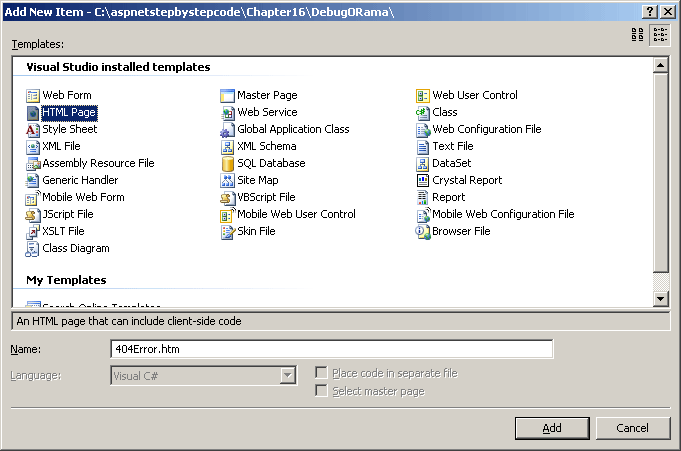Choose the Report template icon
Image resolution: width=681 pixels, height=451 pixels.
423,198
